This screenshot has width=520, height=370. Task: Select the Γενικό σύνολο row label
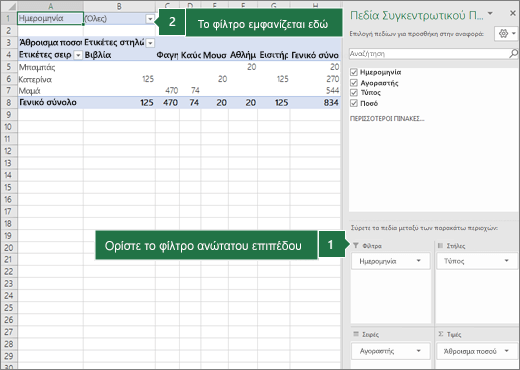[50, 102]
